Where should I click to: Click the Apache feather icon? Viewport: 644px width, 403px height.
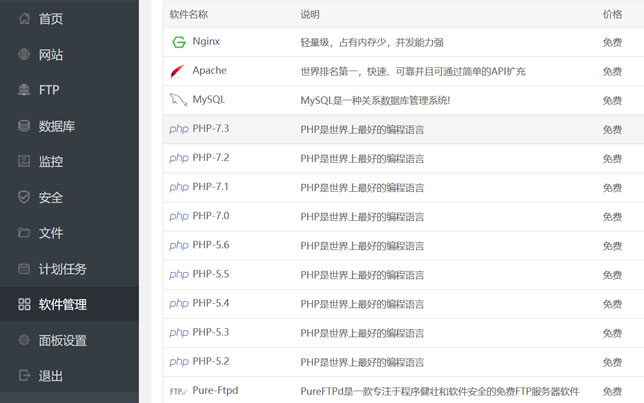click(178, 71)
